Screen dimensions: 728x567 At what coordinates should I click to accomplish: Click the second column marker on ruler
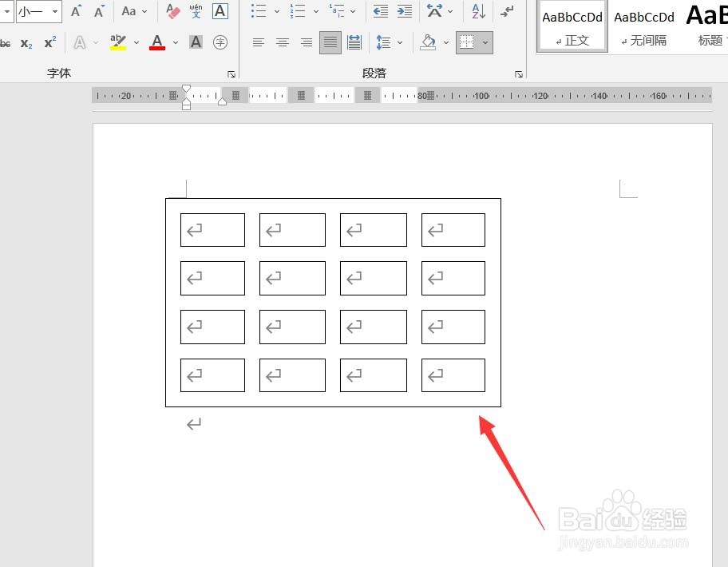[301, 96]
